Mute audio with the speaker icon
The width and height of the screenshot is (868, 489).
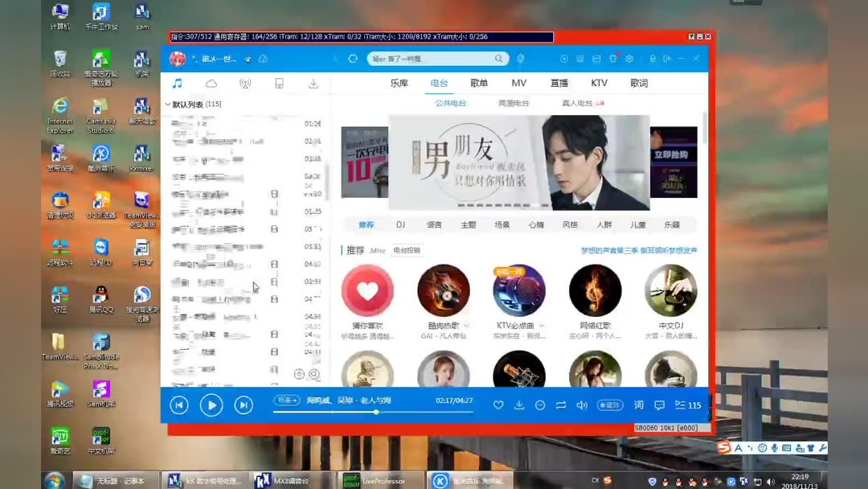582,405
